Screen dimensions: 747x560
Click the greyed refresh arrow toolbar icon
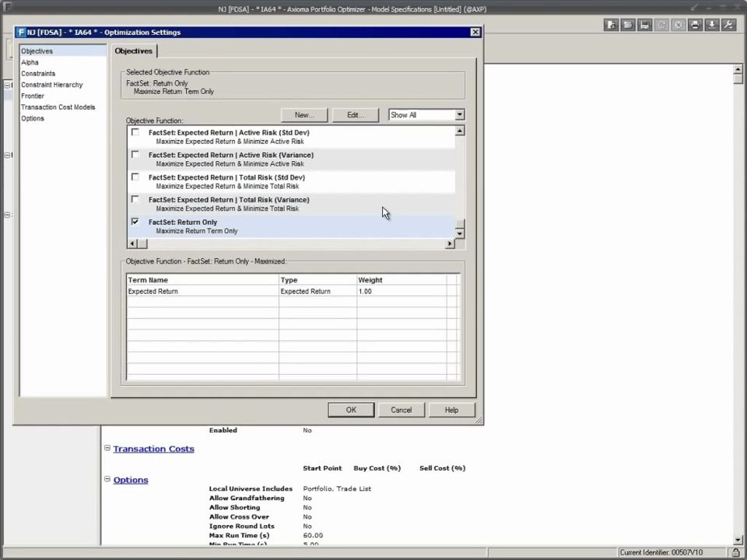pos(661,25)
